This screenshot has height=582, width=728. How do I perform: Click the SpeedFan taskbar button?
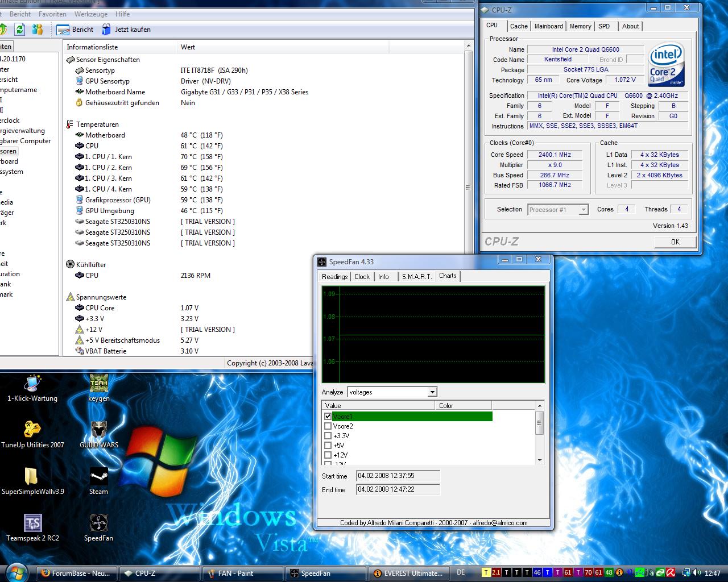point(326,573)
